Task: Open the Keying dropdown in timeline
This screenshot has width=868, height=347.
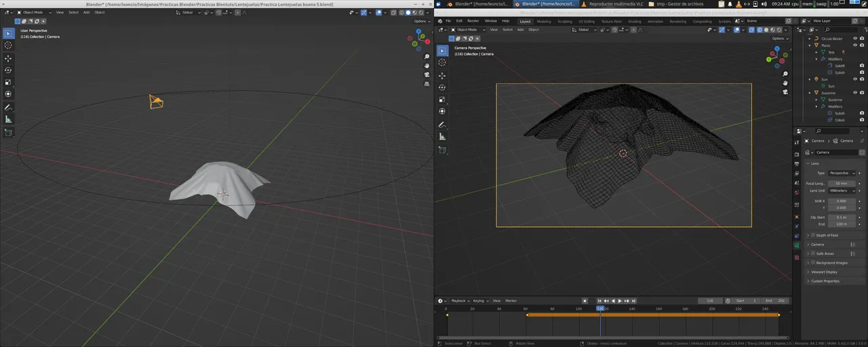Action: (481, 300)
